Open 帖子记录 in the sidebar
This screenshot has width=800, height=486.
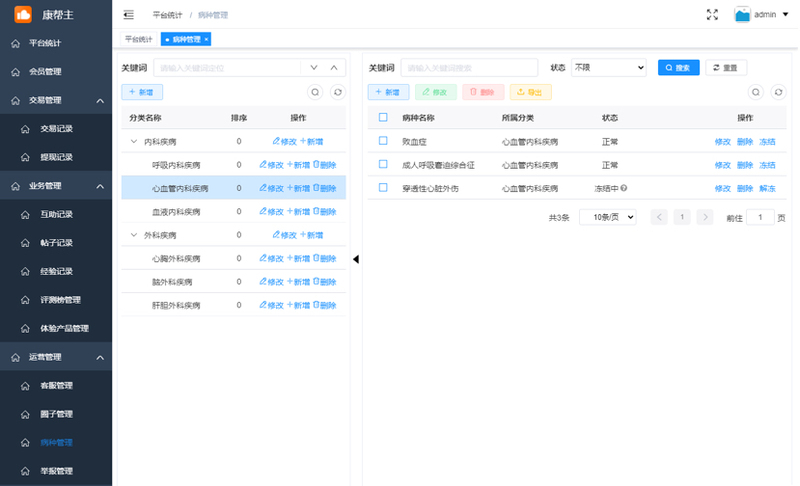pos(56,243)
